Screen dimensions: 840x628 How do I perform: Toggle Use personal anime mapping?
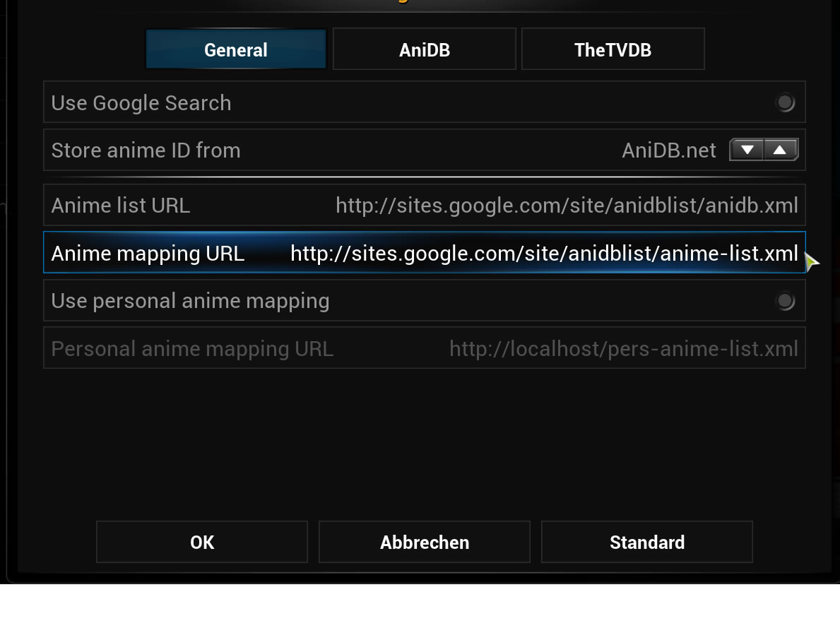(x=786, y=301)
